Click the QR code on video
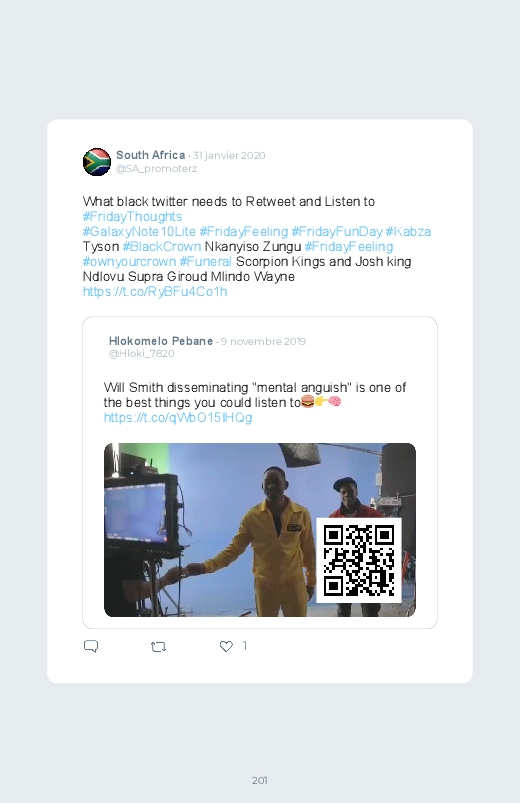 point(359,561)
